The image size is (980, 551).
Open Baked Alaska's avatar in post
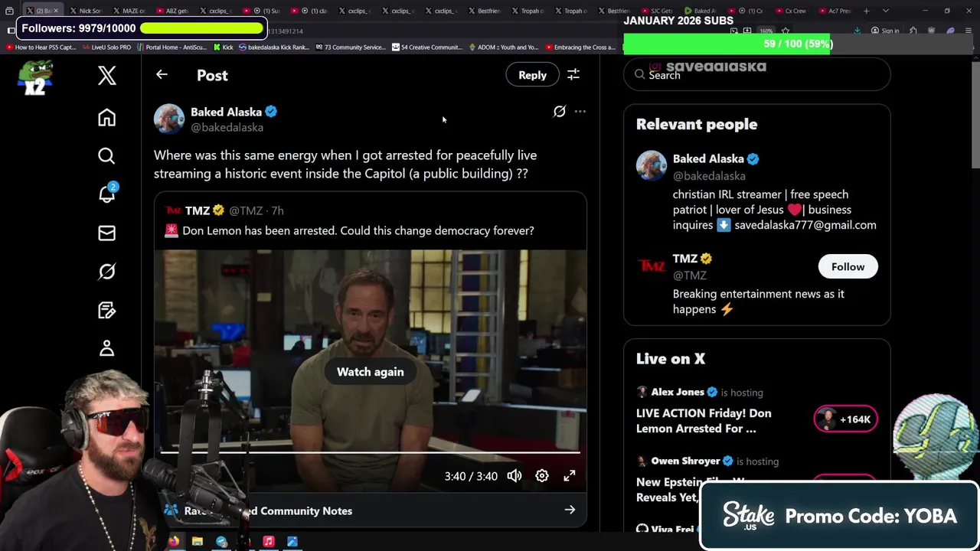click(x=169, y=119)
